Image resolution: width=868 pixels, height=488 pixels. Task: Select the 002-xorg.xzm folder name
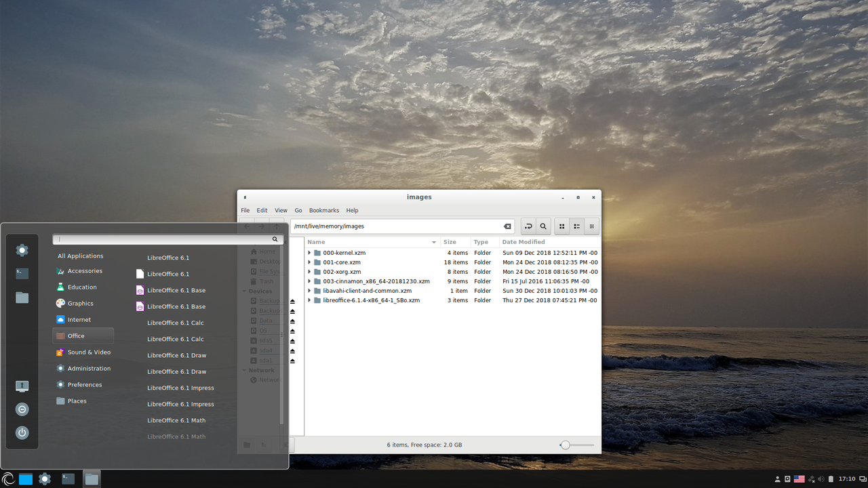click(342, 272)
